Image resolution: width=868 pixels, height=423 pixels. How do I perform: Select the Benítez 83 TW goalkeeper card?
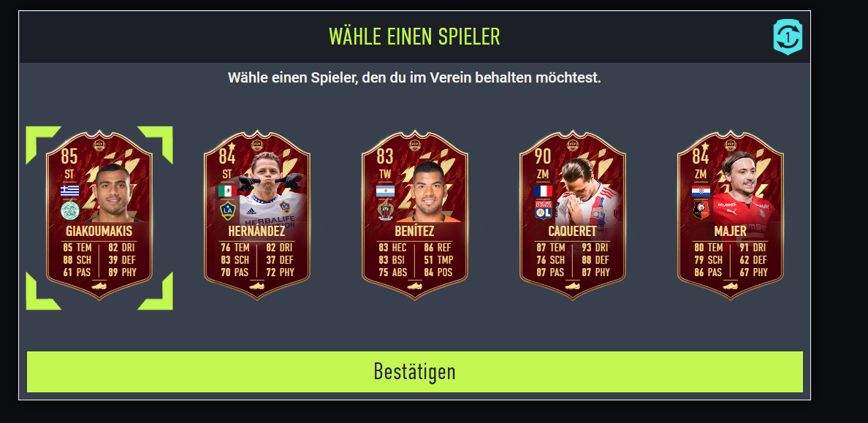(414, 216)
